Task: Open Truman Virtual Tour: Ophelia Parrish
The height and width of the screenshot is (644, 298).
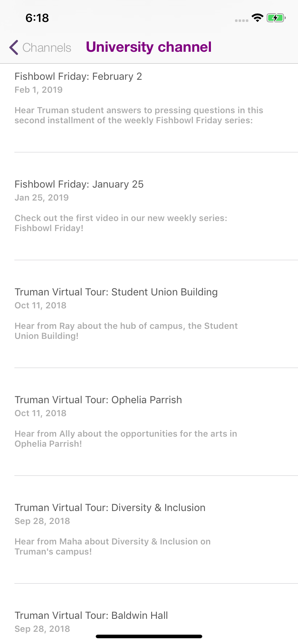Action: click(x=98, y=400)
